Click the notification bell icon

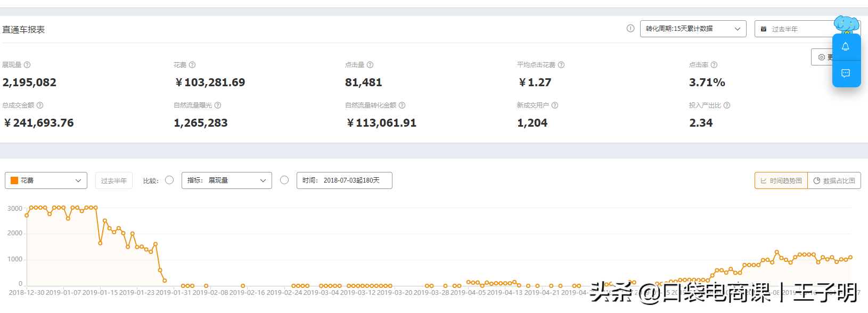(846, 47)
